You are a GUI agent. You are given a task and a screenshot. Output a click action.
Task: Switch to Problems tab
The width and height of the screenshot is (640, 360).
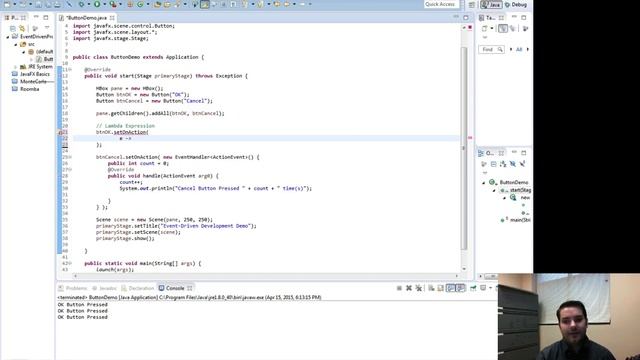[73, 288]
